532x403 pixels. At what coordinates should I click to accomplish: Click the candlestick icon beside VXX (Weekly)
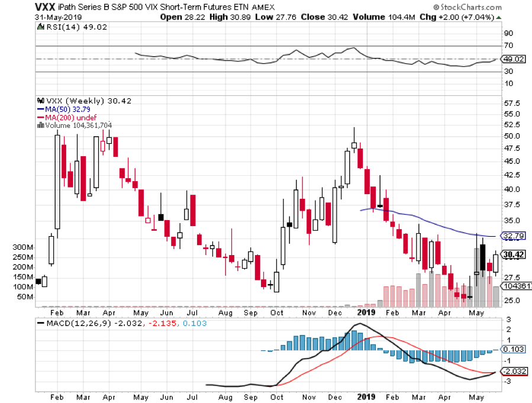pyautogui.click(x=41, y=101)
